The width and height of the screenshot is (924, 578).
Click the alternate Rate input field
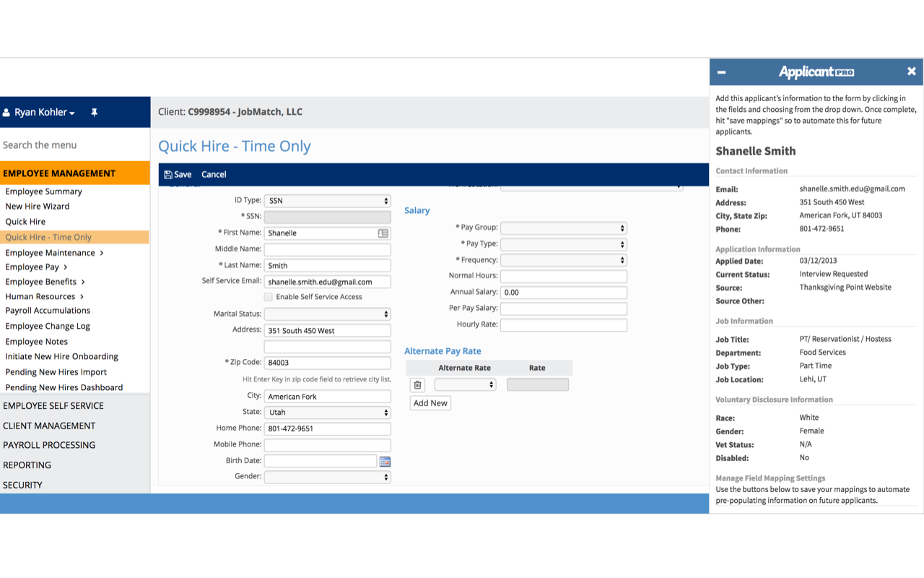pyautogui.click(x=537, y=384)
